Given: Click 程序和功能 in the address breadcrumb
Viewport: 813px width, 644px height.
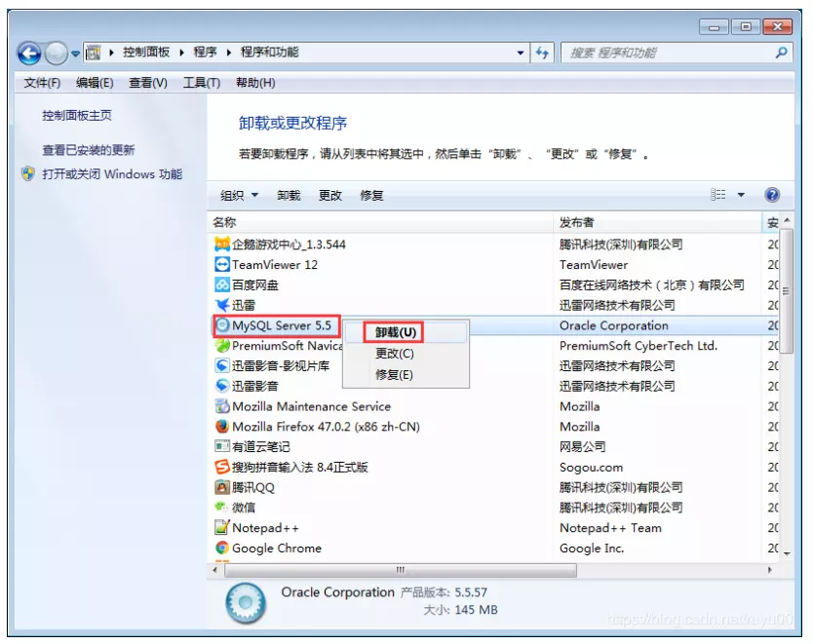Looking at the screenshot, I should point(270,52).
